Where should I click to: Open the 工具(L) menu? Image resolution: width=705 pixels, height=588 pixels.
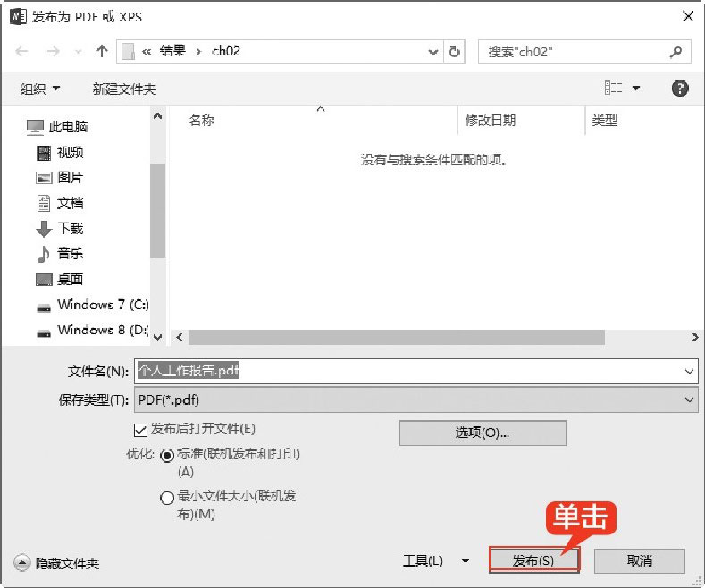coord(423,560)
